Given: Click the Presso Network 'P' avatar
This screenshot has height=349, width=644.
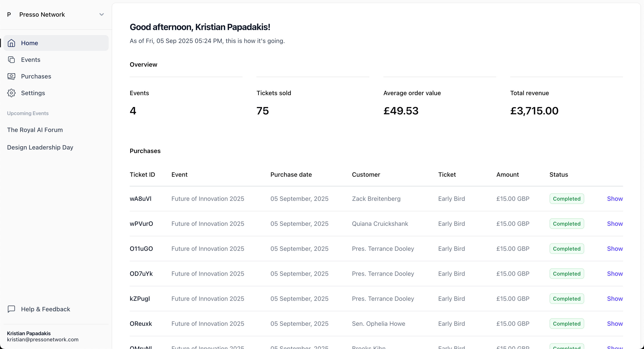Looking at the screenshot, I should [9, 14].
